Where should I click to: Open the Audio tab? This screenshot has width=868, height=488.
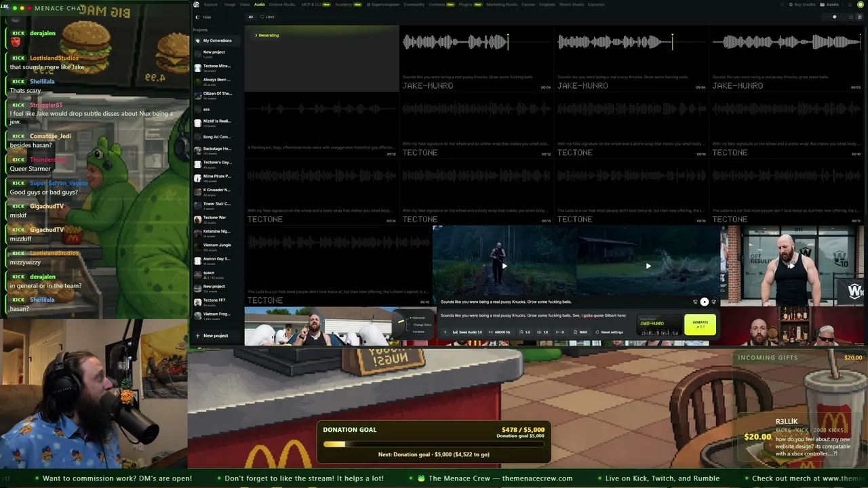(x=260, y=5)
